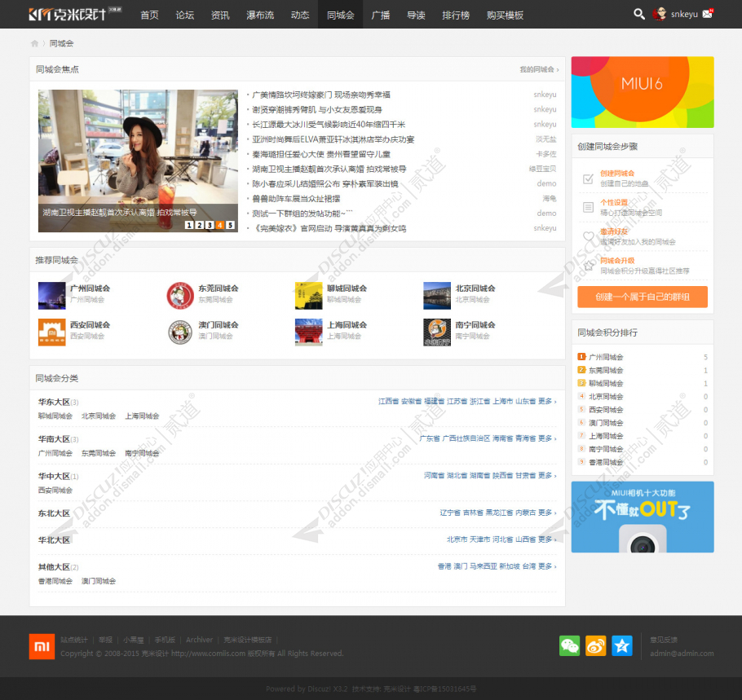Open 北京同城会 group avatar
The height and width of the screenshot is (700, 742).
[x=437, y=296]
